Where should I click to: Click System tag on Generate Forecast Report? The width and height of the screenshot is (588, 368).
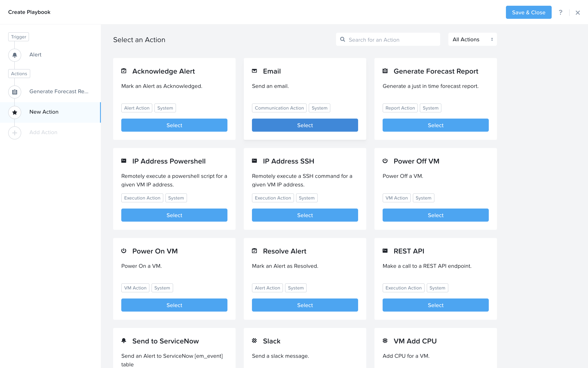pos(430,108)
